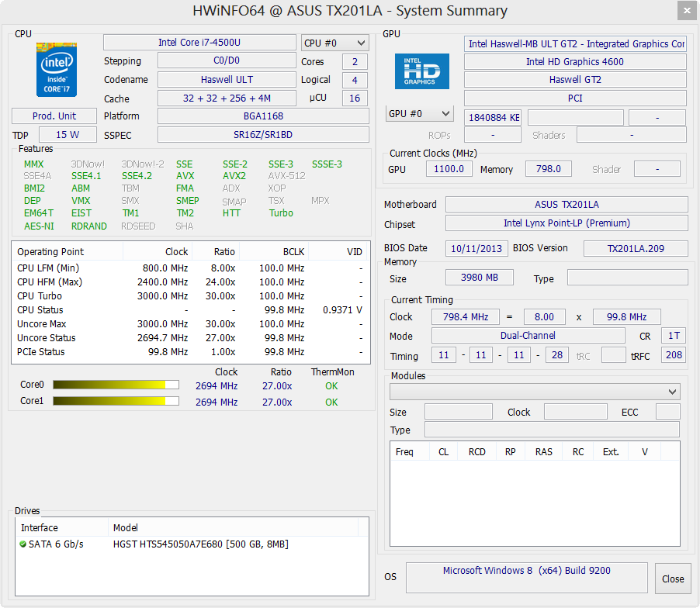Open the GPU #0 selector dropdown
Image resolution: width=700 pixels, height=608 pixels.
(x=419, y=113)
